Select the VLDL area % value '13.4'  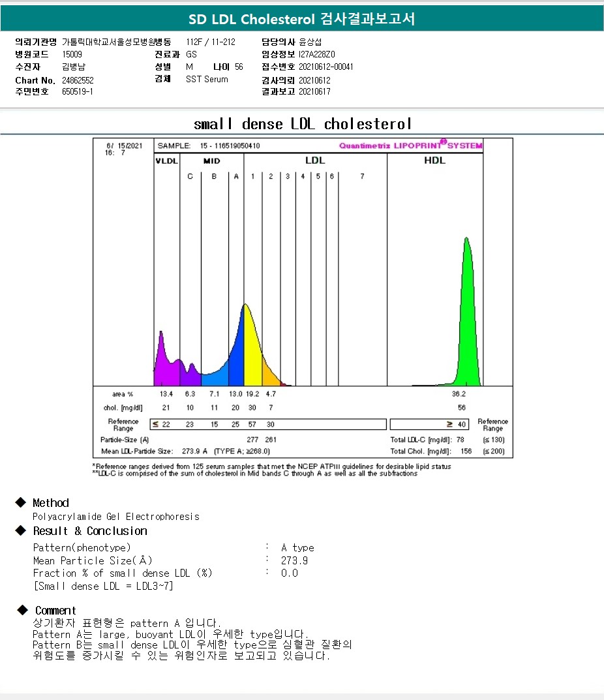click(166, 394)
